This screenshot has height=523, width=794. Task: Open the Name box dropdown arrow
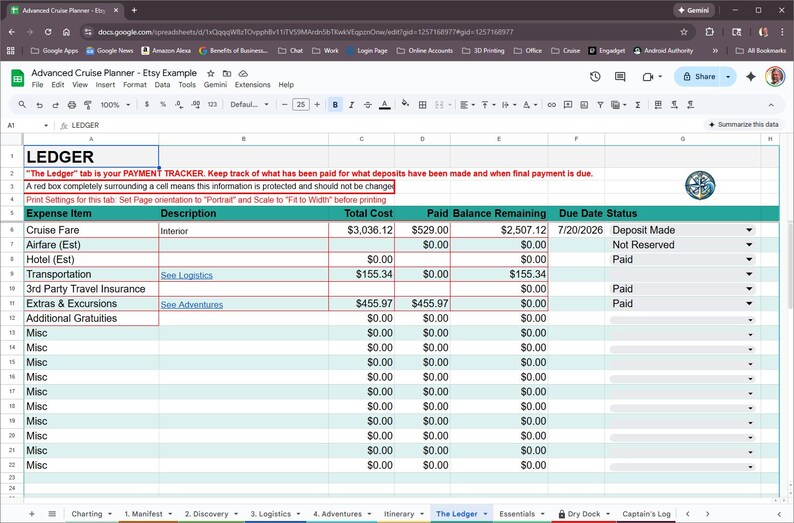pyautogui.click(x=46, y=125)
